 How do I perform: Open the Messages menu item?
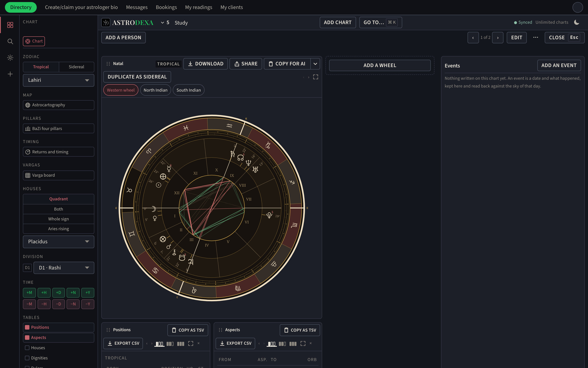[x=137, y=7]
